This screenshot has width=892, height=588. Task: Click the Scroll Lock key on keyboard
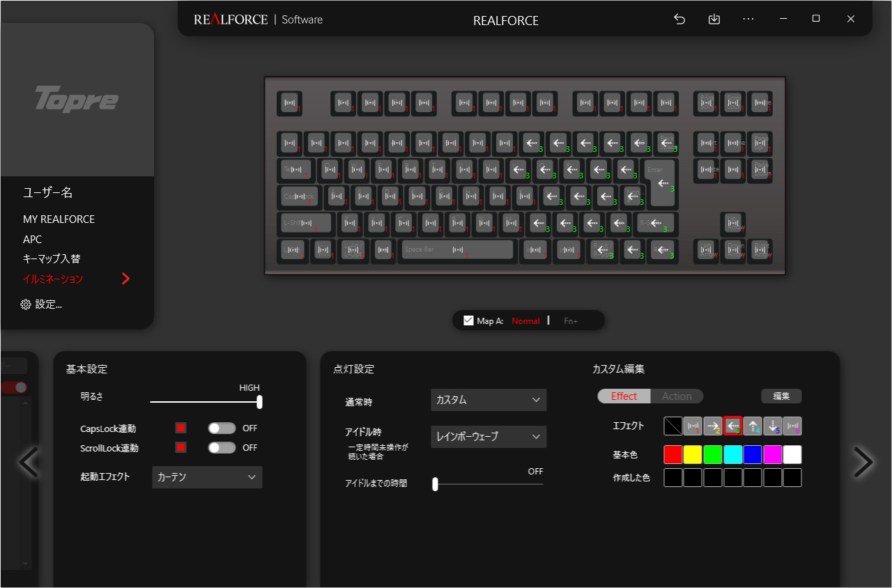(733, 103)
